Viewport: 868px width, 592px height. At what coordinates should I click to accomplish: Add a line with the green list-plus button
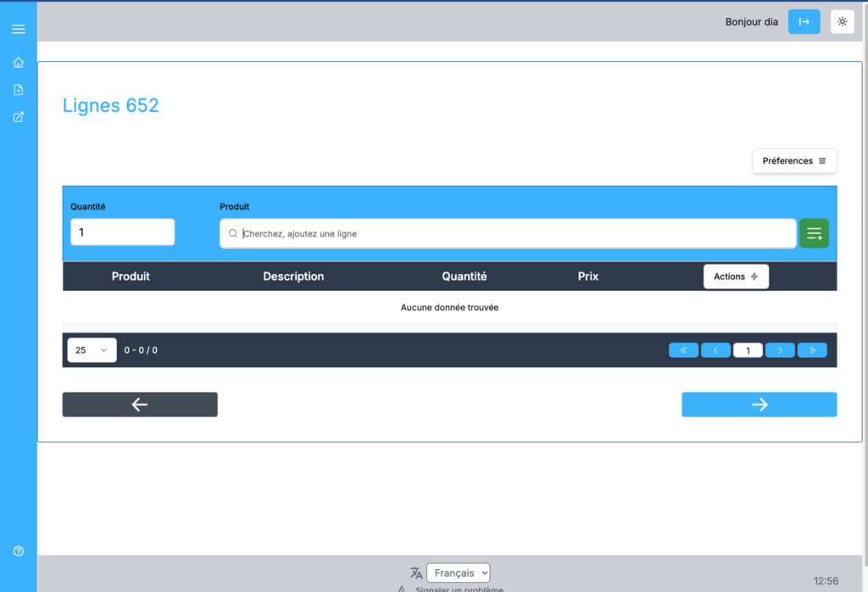coord(814,232)
